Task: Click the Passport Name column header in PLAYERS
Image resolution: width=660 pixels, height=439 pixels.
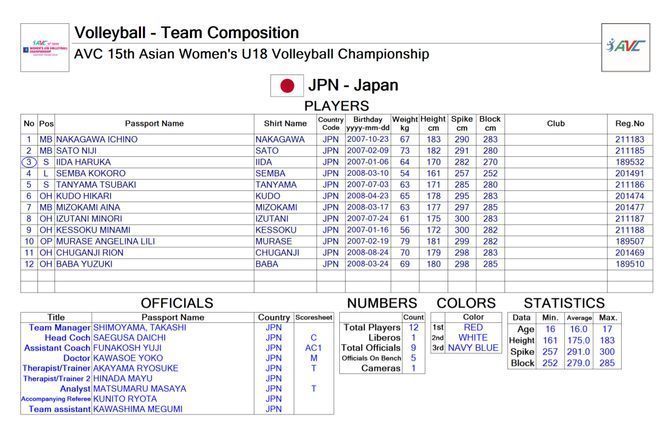Action: [x=154, y=123]
